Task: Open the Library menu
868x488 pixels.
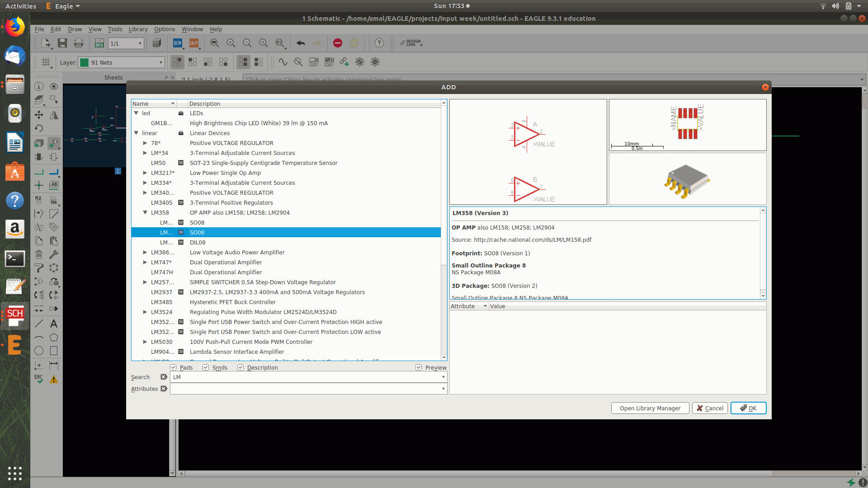Action: [138, 29]
